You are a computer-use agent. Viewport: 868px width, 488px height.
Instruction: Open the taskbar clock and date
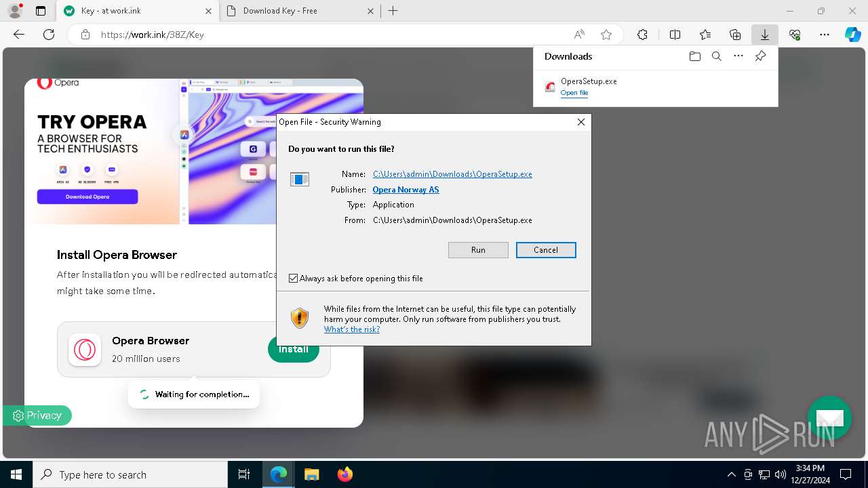(x=810, y=474)
